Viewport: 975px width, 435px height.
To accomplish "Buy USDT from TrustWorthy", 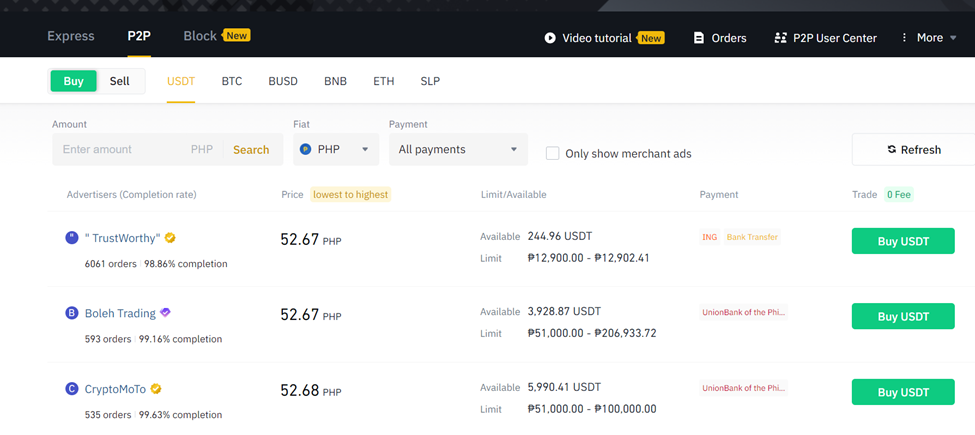I will click(903, 241).
